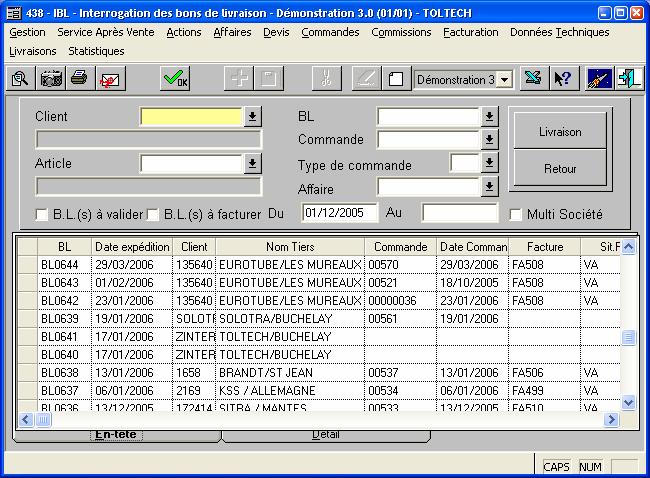
Task: Click the BRANDT/ST JEAN cell
Action: point(290,372)
